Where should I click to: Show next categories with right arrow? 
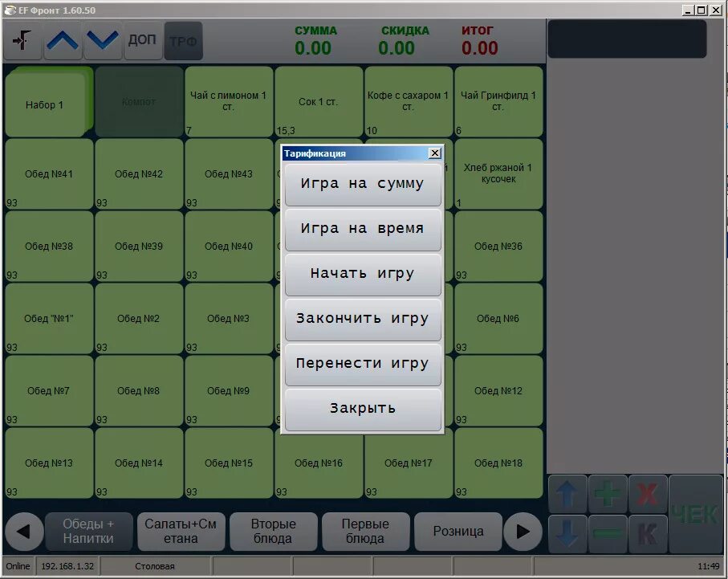(x=523, y=531)
